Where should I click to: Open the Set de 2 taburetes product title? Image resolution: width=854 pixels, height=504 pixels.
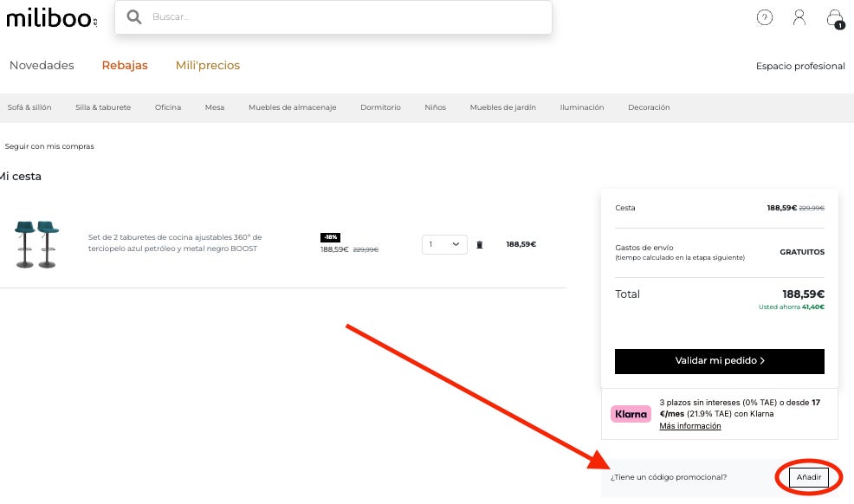point(175,242)
